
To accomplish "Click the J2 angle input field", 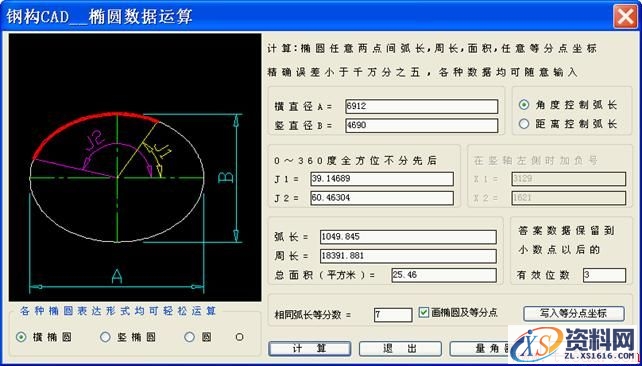I will (382, 198).
